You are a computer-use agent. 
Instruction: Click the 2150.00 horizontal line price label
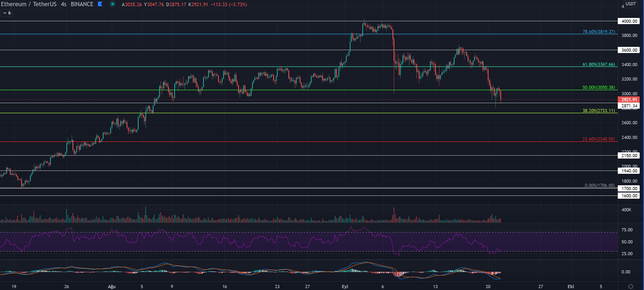pos(628,156)
